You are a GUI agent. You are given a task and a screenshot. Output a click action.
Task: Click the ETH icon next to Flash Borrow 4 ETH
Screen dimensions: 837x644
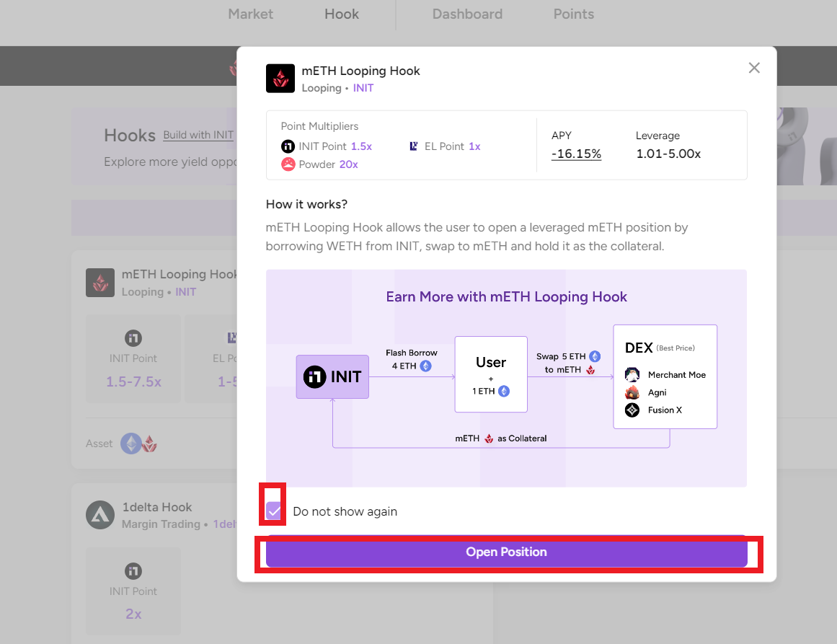point(425,366)
